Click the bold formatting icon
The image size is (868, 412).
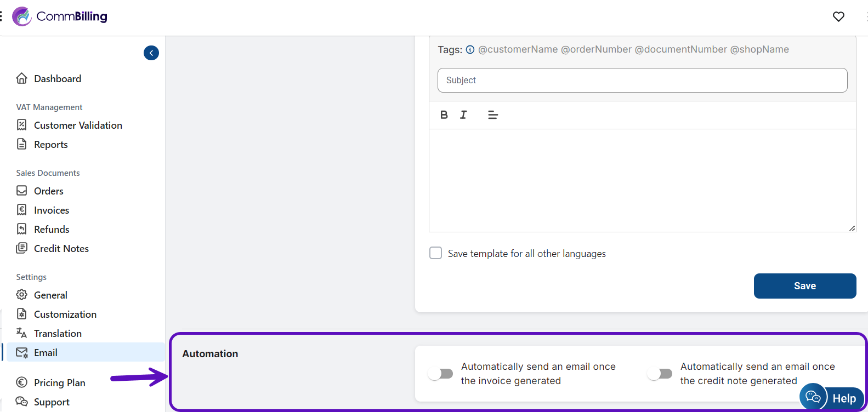click(444, 115)
